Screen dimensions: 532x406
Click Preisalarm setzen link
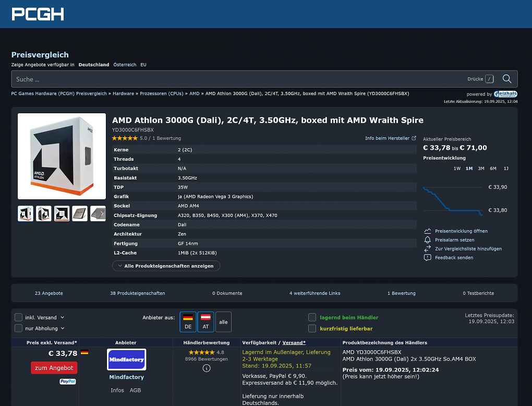point(455,240)
